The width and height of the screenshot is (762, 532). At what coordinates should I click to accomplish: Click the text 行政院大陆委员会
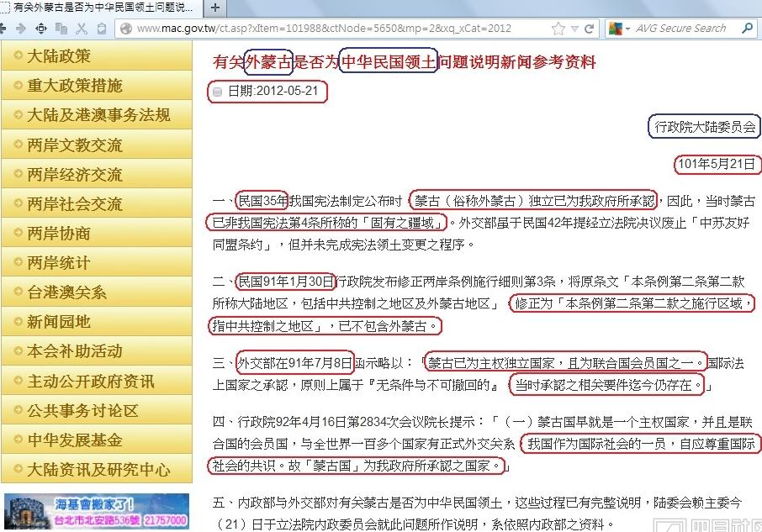[x=705, y=127]
